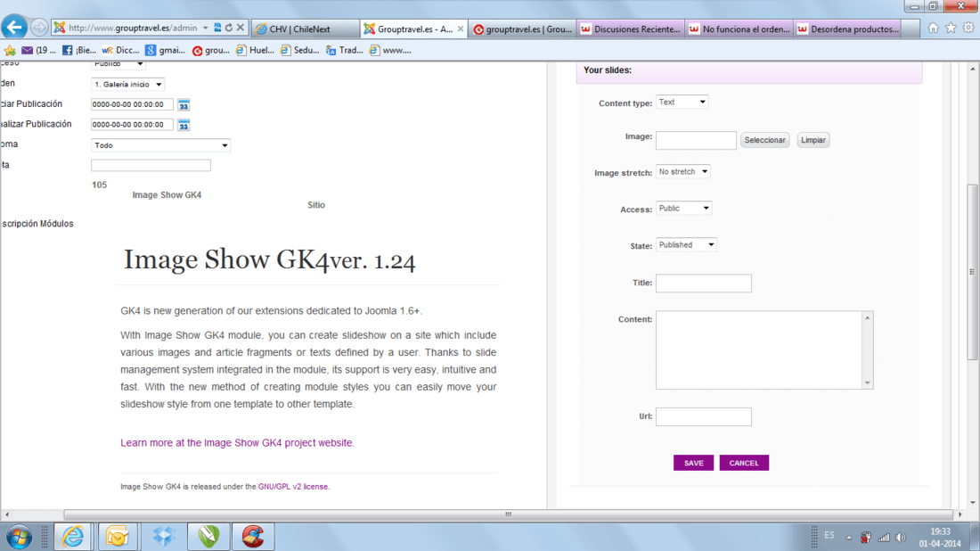Screen dimensions: 980x551
Task: Click the CANCEL slide button
Action: point(744,463)
